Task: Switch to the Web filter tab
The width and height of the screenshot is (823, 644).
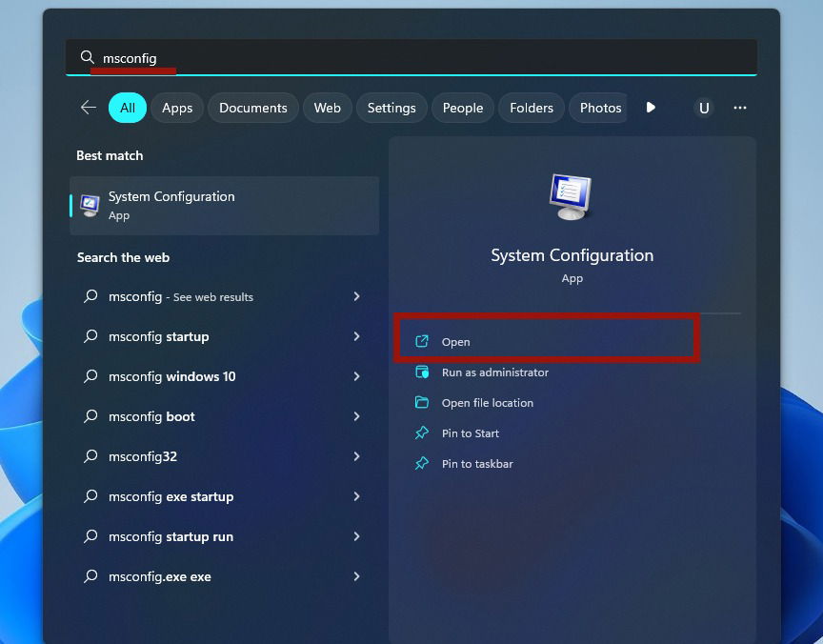Action: click(327, 108)
